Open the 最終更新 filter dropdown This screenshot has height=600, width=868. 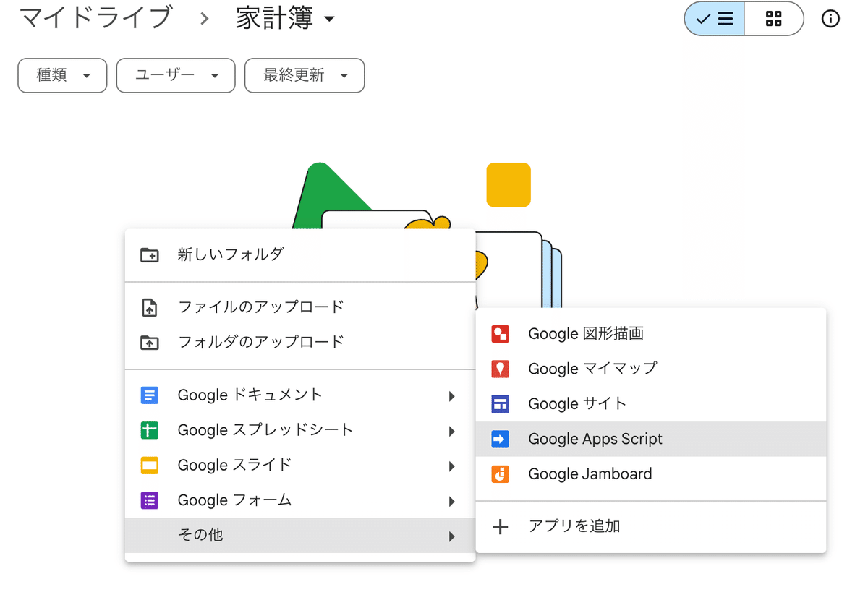click(x=305, y=75)
